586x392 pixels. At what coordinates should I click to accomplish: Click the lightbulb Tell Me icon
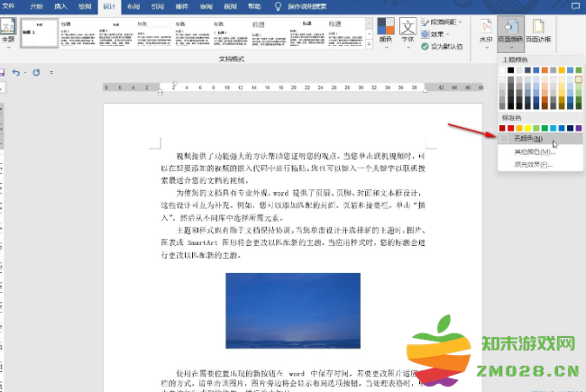(x=278, y=6)
